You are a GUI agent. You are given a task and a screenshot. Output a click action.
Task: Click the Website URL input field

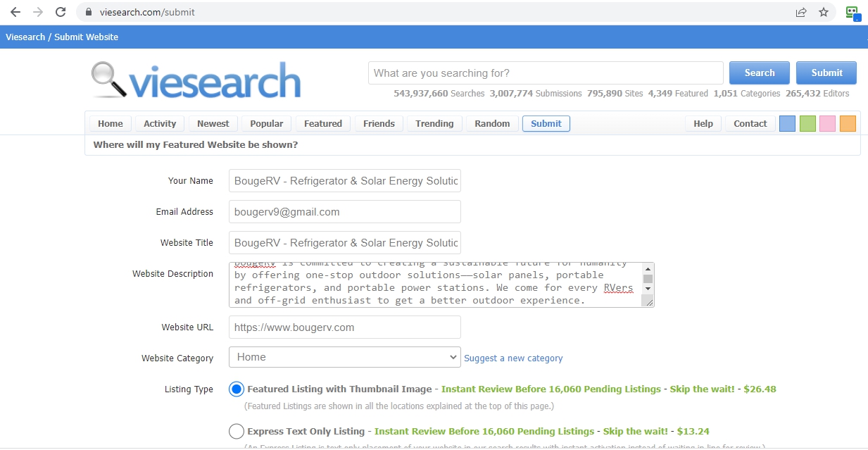[344, 327]
